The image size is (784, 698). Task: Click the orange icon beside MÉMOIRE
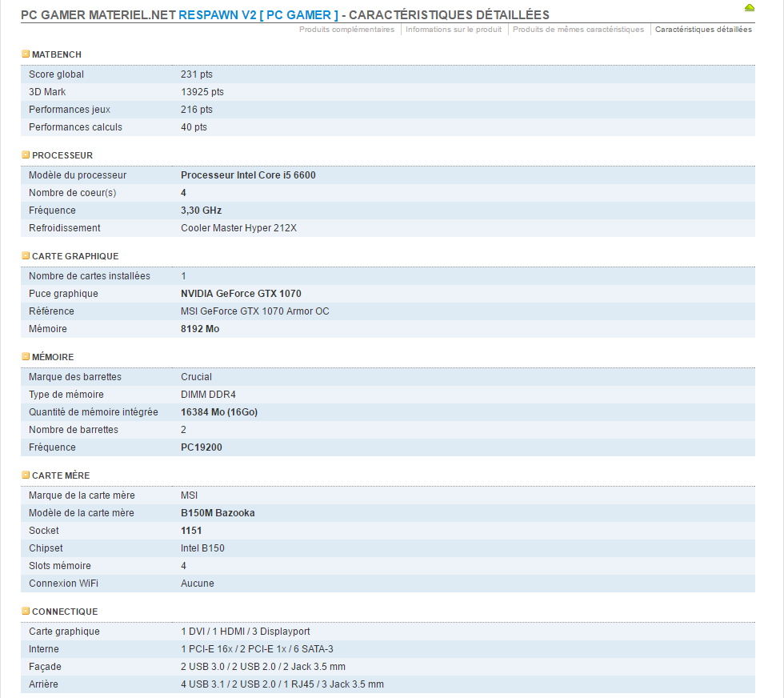point(26,357)
